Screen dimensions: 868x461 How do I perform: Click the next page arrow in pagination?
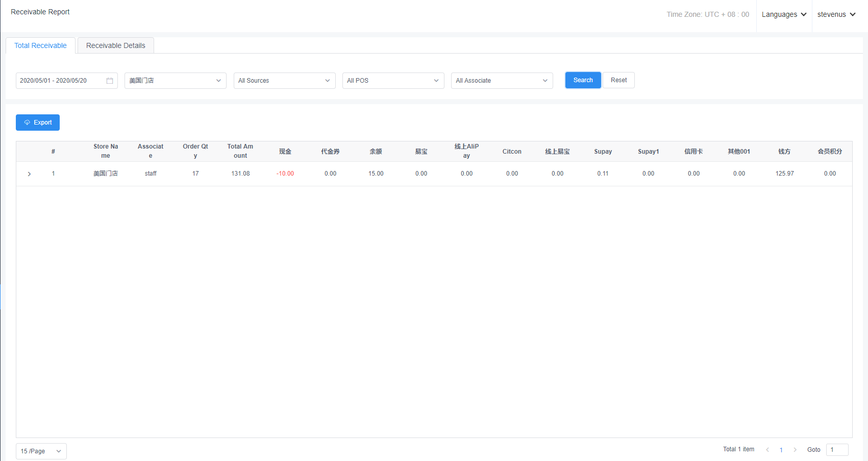coord(795,450)
